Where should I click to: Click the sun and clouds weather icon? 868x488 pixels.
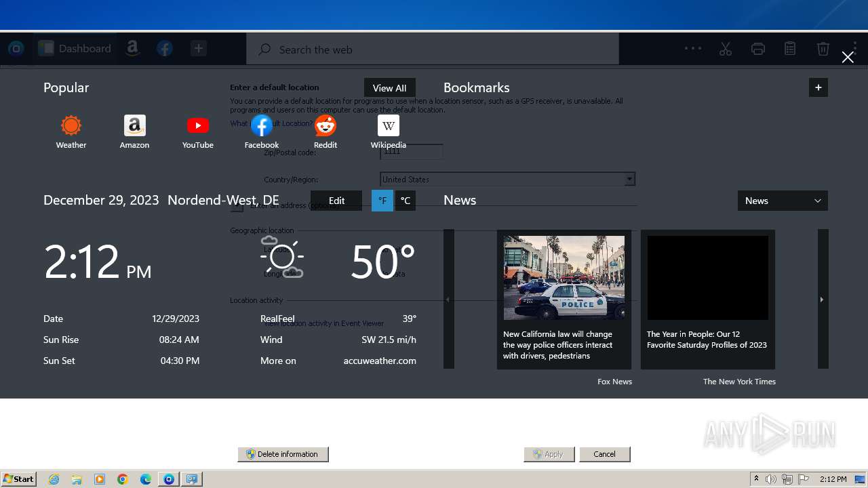282,258
